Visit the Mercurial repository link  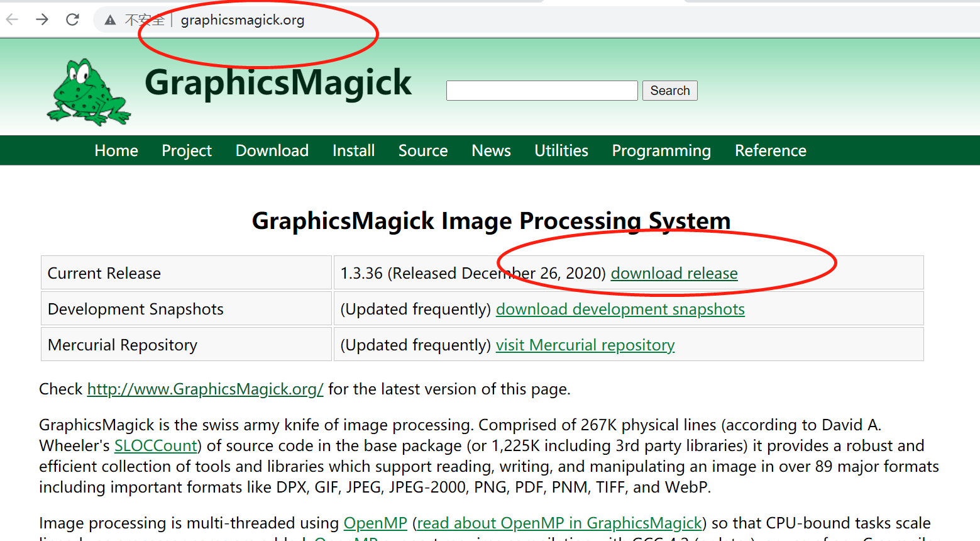click(x=585, y=345)
